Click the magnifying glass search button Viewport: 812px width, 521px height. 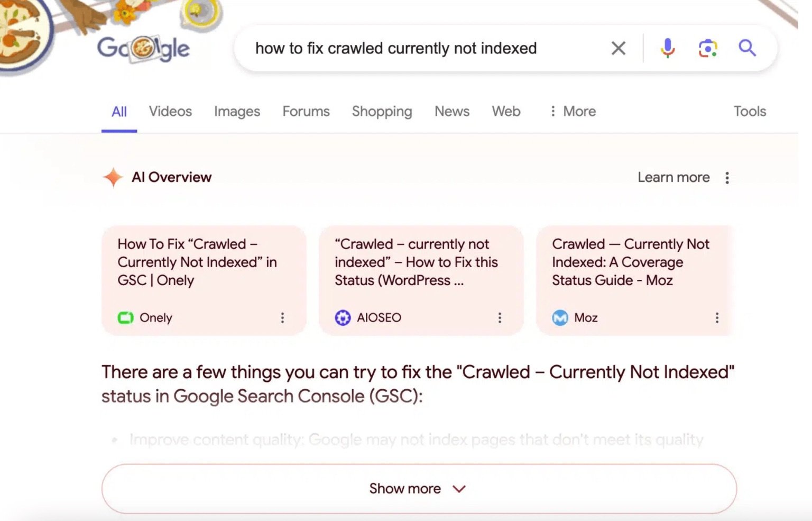pyautogui.click(x=747, y=48)
